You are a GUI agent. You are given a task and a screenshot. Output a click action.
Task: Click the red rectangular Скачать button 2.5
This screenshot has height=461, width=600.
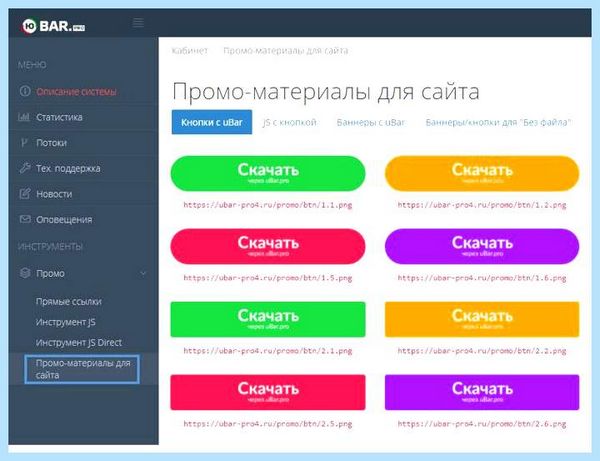click(268, 392)
